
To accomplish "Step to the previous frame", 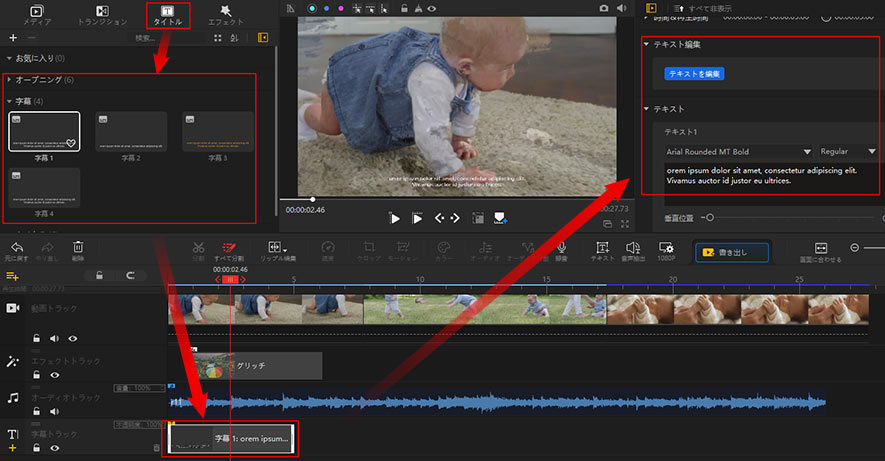I will coord(439,218).
